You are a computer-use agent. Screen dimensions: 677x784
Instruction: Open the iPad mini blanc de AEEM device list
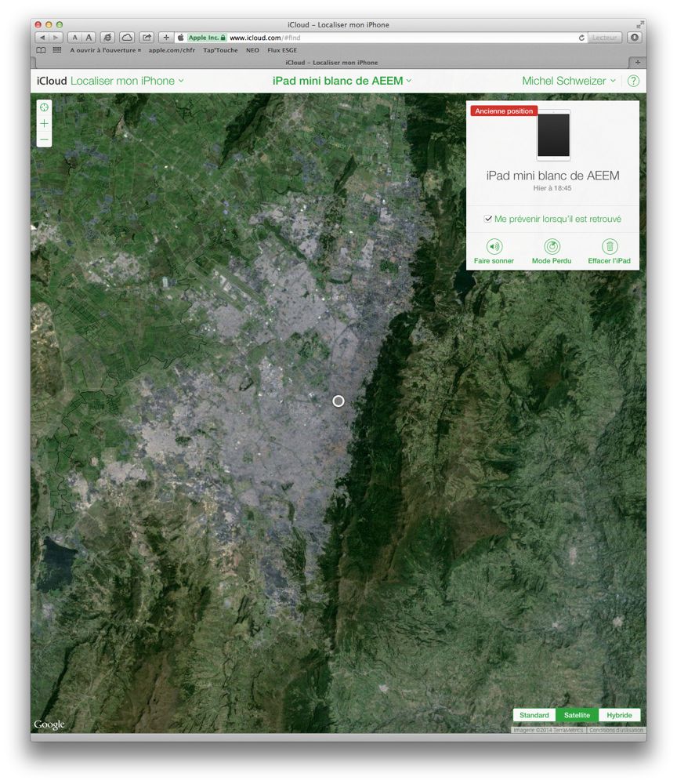(342, 81)
